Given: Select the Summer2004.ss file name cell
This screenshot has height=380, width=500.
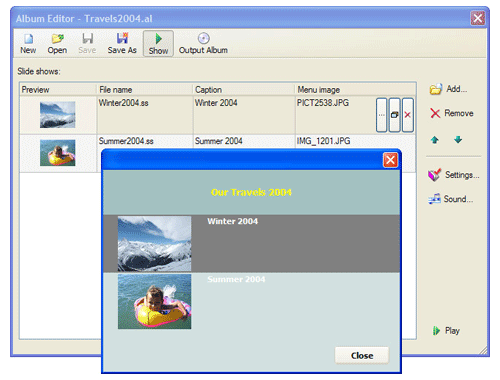Looking at the screenshot, I should 145,141.
